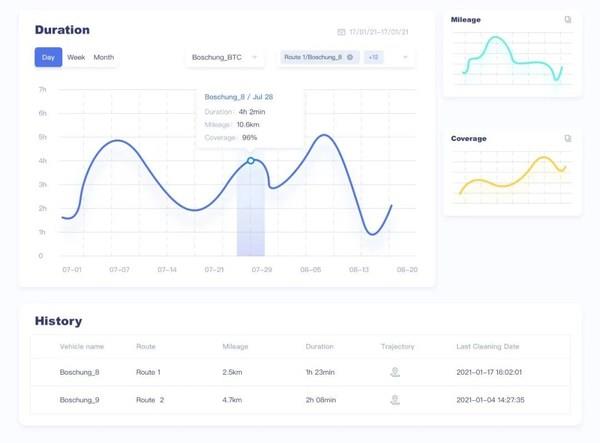This screenshot has width=600, height=443.
Task: Open the Coverage card expand icon
Action: [568, 138]
